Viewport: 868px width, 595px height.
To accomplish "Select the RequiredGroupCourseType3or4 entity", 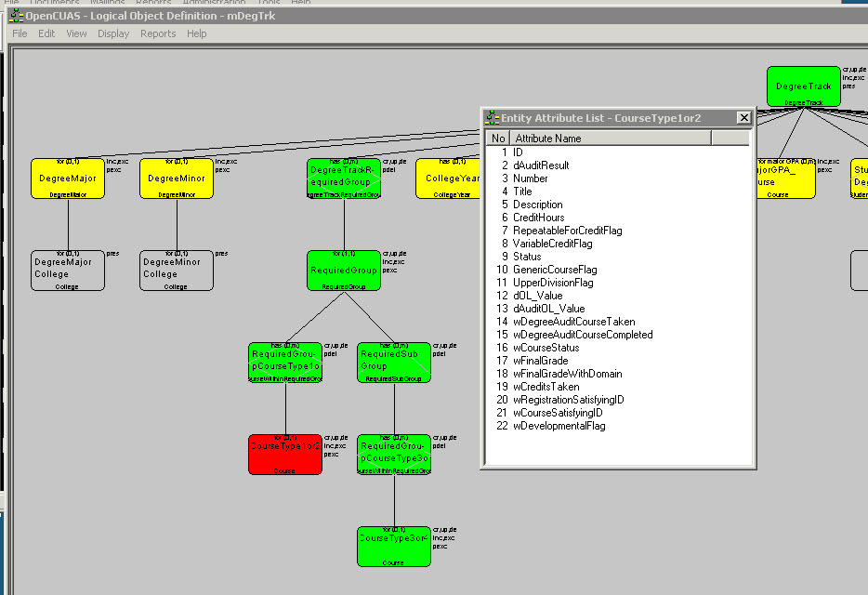I will click(x=394, y=455).
